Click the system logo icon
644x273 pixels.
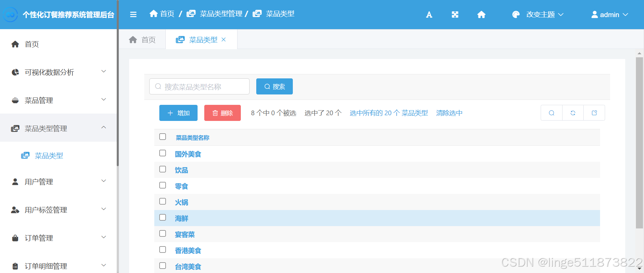tap(10, 14)
